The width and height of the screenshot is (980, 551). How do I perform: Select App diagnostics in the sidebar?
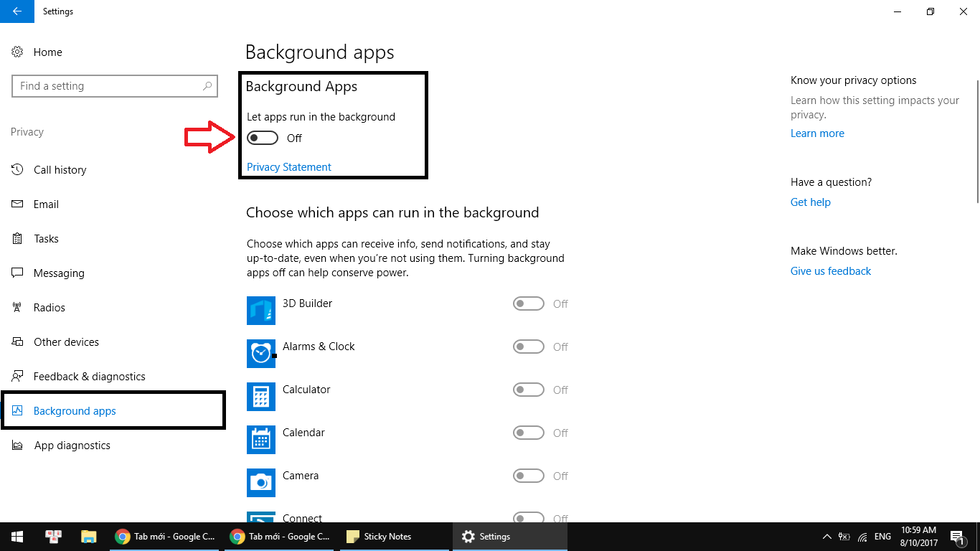pyautogui.click(x=72, y=446)
